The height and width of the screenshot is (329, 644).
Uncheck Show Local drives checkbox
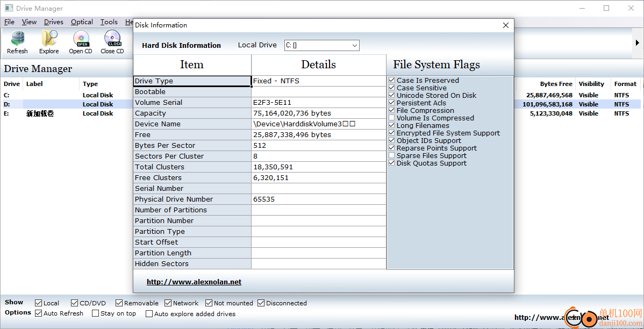(x=39, y=303)
